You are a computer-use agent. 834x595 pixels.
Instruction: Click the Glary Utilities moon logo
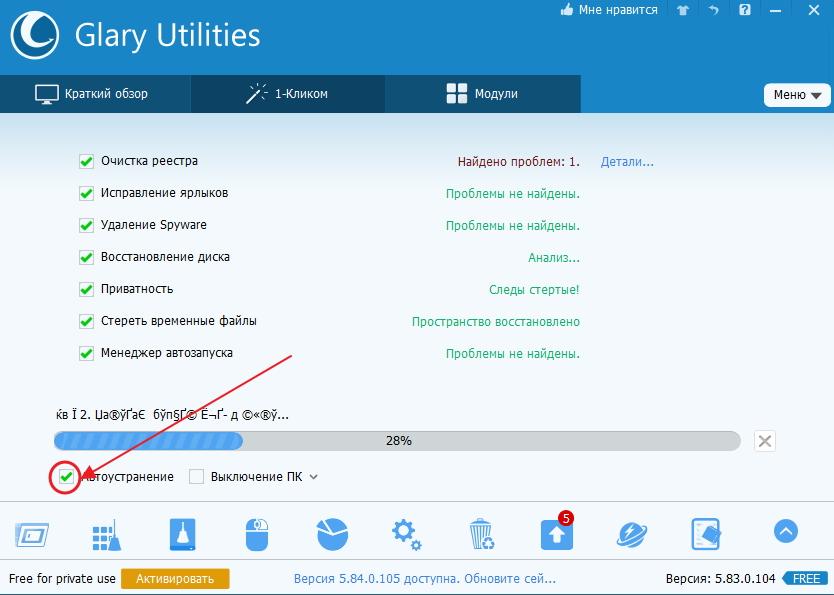35,35
